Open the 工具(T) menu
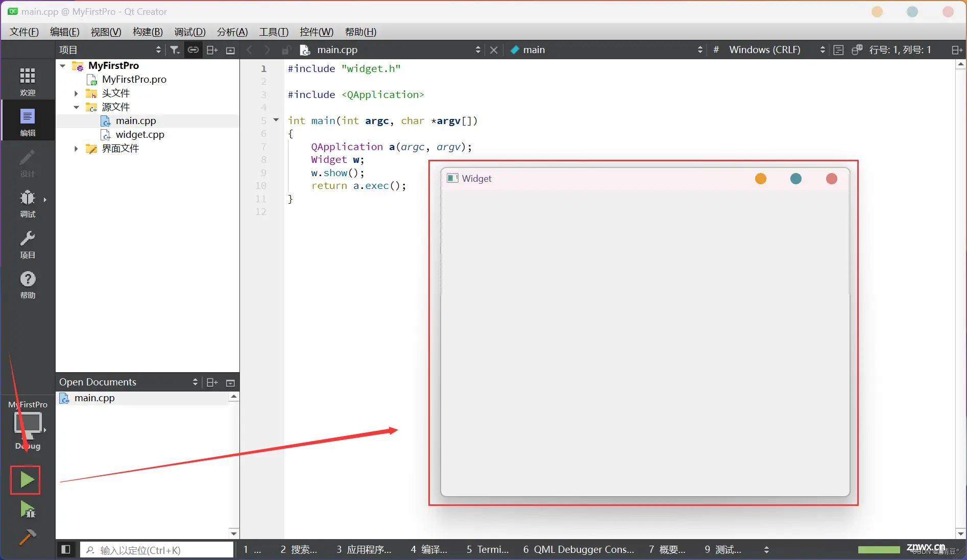Screen dimensions: 967x560 tap(274, 32)
